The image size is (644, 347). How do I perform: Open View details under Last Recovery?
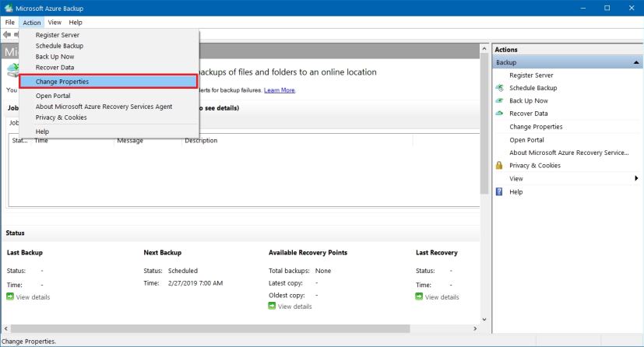pos(442,297)
